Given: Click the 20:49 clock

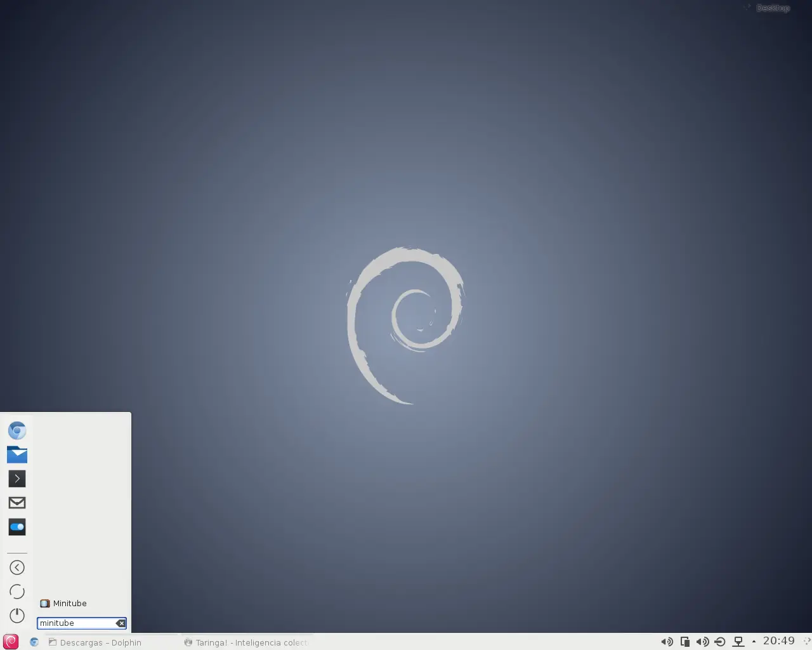Looking at the screenshot, I should (x=779, y=641).
